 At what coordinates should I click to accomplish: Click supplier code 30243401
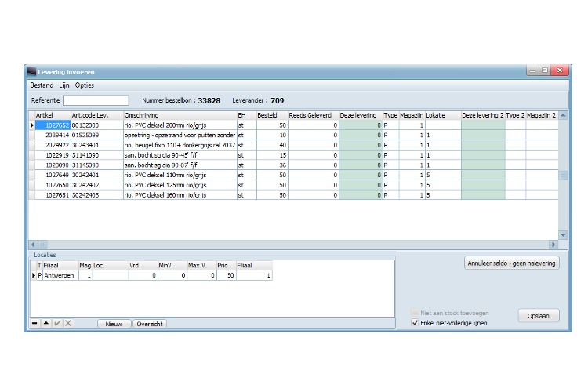[97, 145]
